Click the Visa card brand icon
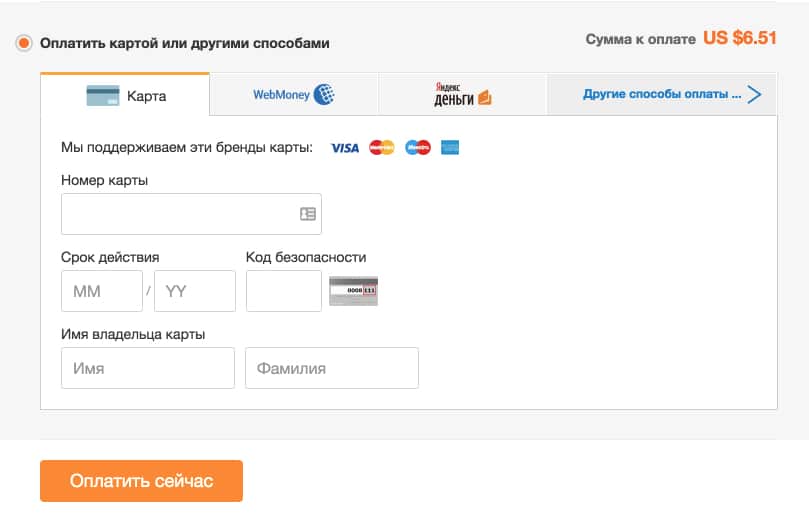809x525 pixels. tap(345, 148)
